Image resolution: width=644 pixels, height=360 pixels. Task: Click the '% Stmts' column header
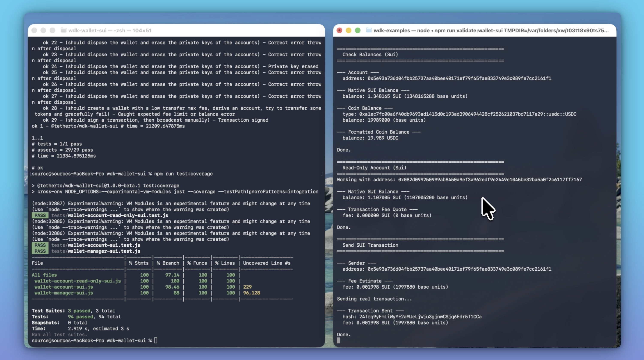point(139,263)
